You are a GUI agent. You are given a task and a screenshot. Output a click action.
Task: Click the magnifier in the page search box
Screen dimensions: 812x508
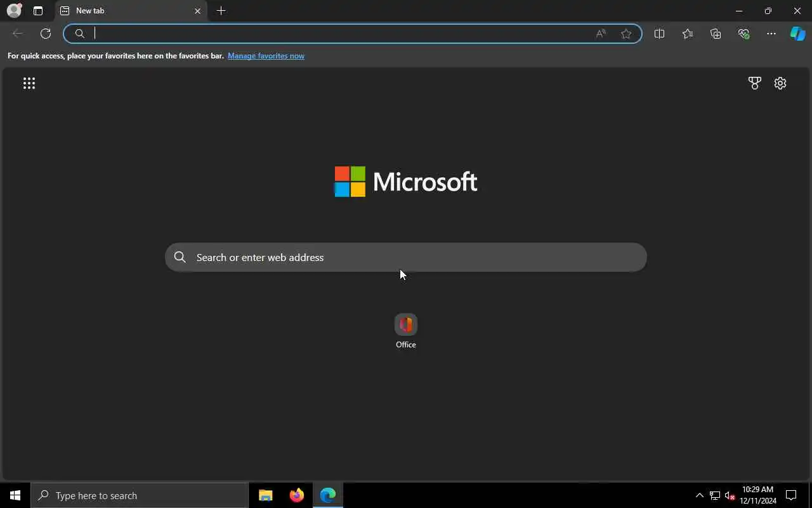tap(180, 257)
